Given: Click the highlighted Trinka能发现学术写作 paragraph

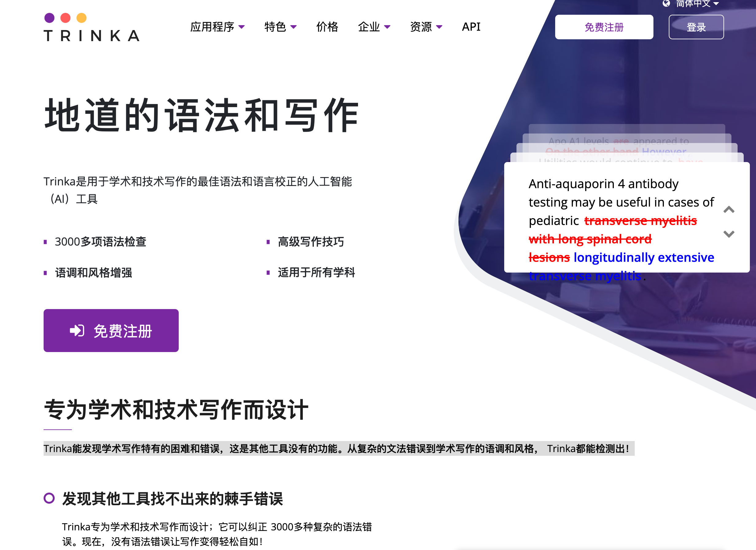Looking at the screenshot, I should tap(339, 448).
